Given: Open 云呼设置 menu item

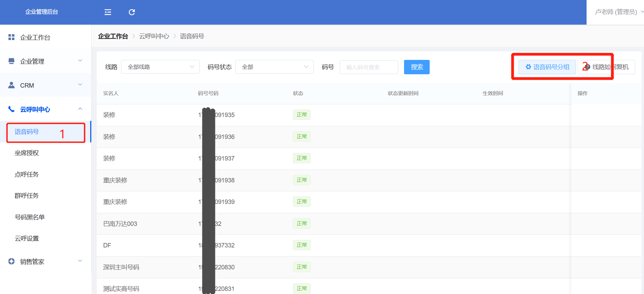Looking at the screenshot, I should [x=27, y=239].
